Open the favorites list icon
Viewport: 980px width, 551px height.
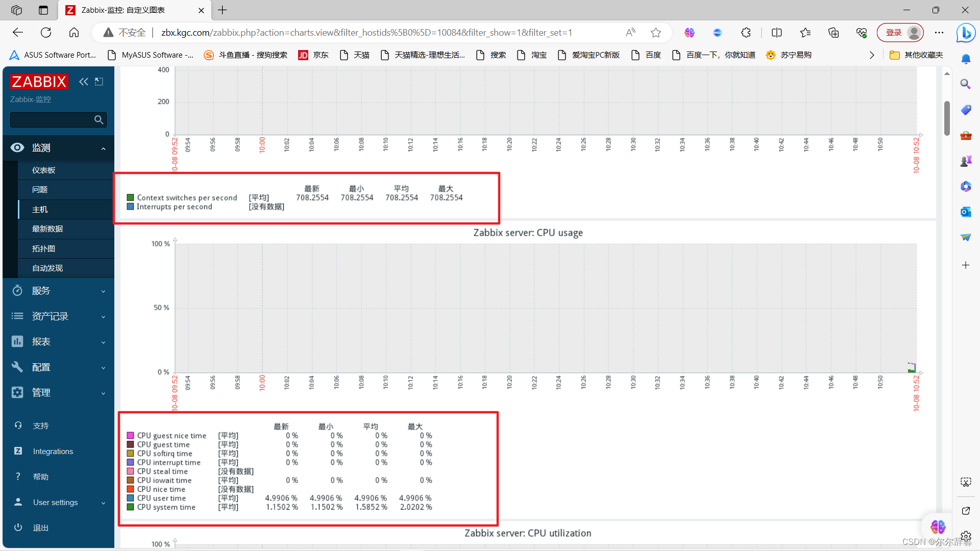pos(805,33)
